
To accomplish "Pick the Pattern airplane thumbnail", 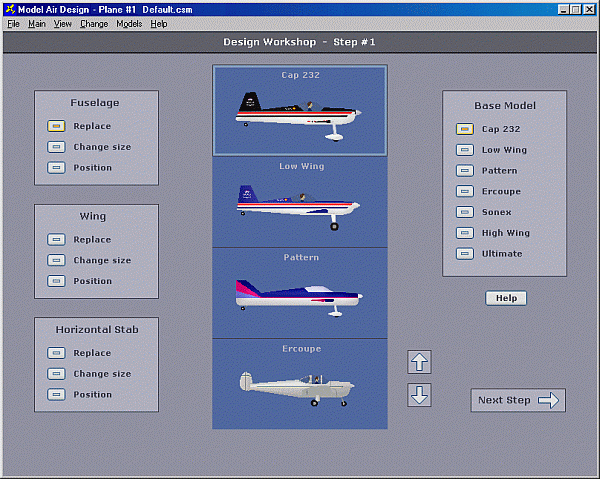I will point(300,293).
